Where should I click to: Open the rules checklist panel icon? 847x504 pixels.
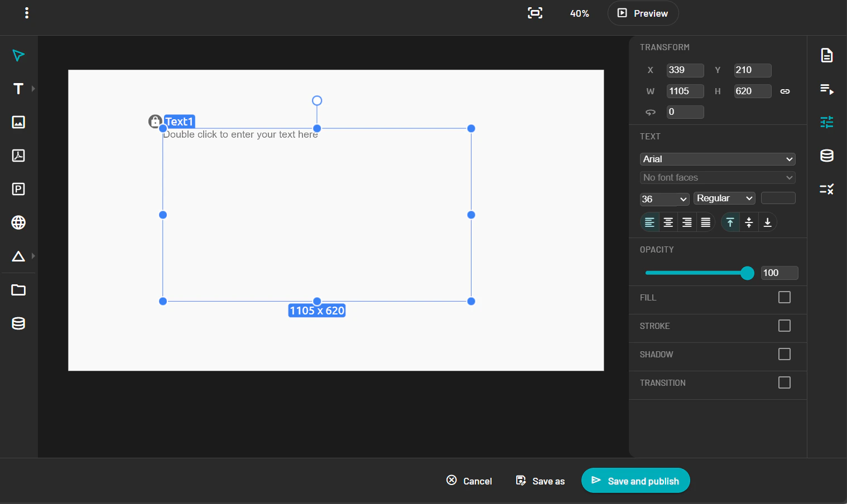[x=827, y=189]
